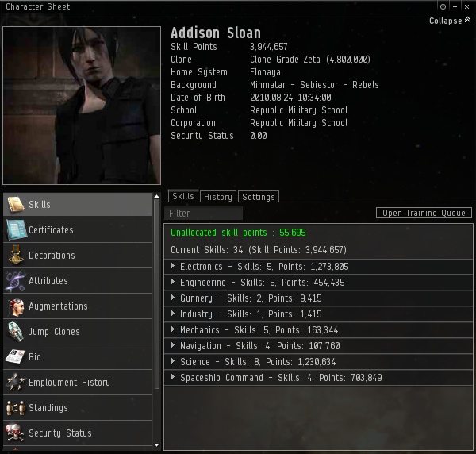The image size is (476, 454).
Task: Select the Attributes DNA icon
Action: pyautogui.click(x=16, y=281)
